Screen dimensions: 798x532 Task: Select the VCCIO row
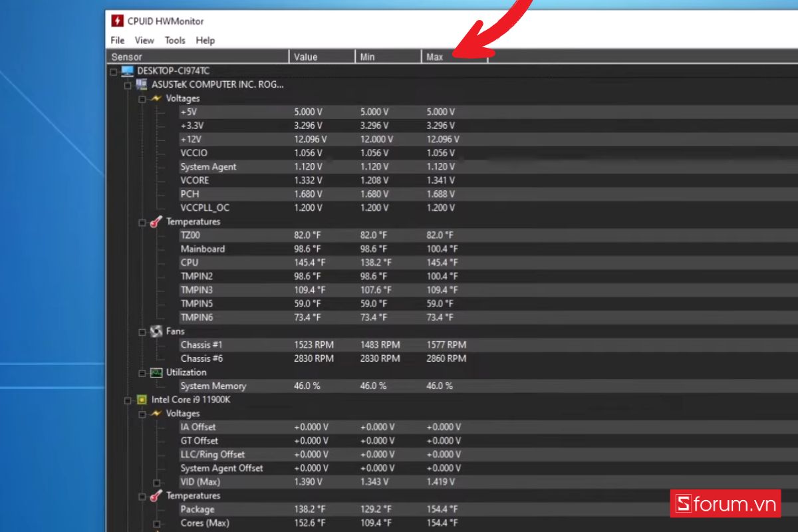(x=489, y=153)
